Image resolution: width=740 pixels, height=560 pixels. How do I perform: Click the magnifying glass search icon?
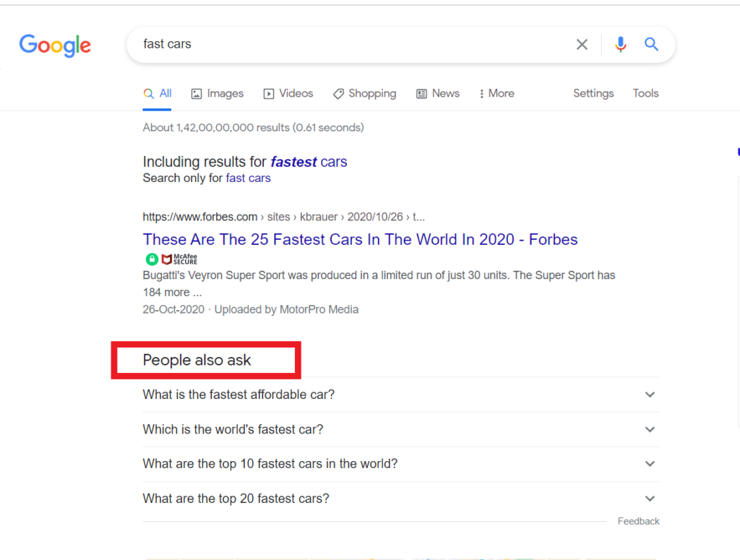click(651, 44)
